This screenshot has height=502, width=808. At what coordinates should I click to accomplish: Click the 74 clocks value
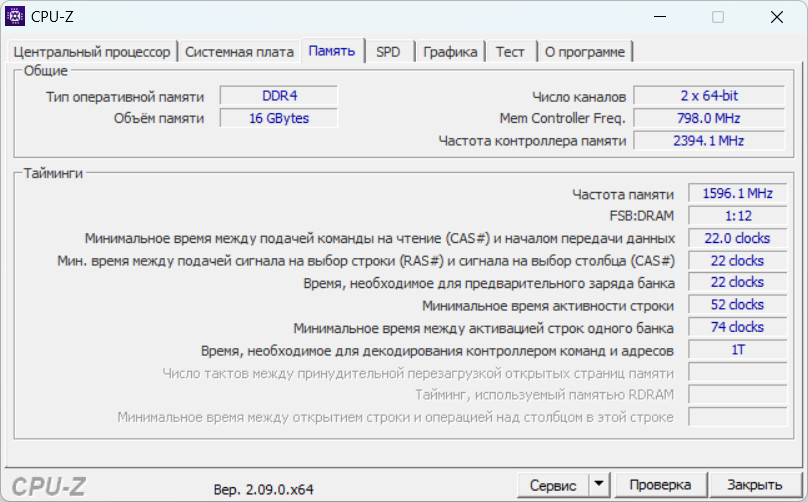(737, 327)
